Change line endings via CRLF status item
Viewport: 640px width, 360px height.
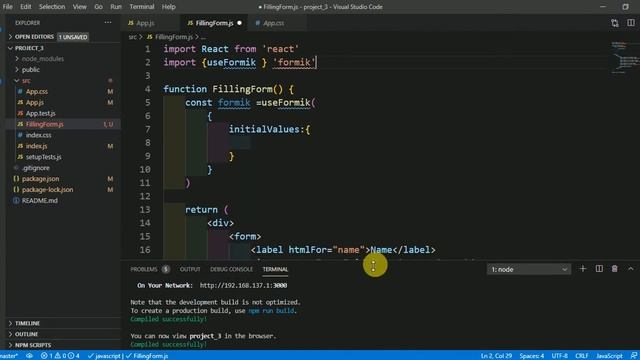(x=582, y=356)
